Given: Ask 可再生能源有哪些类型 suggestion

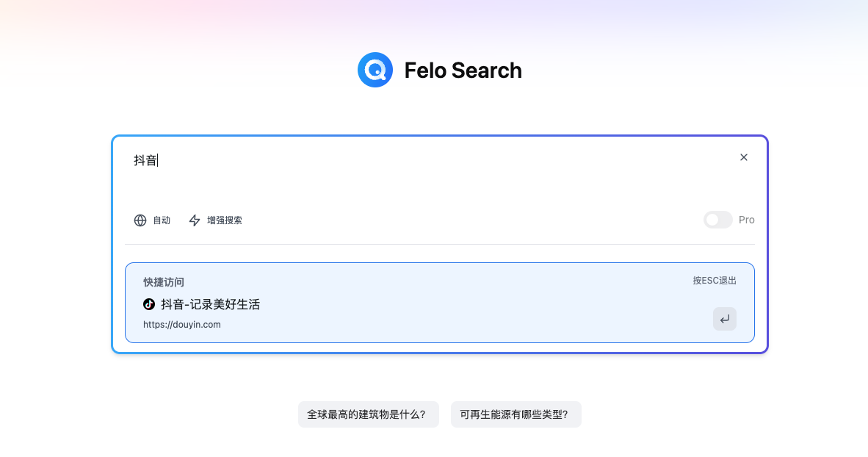Looking at the screenshot, I should 516,414.
